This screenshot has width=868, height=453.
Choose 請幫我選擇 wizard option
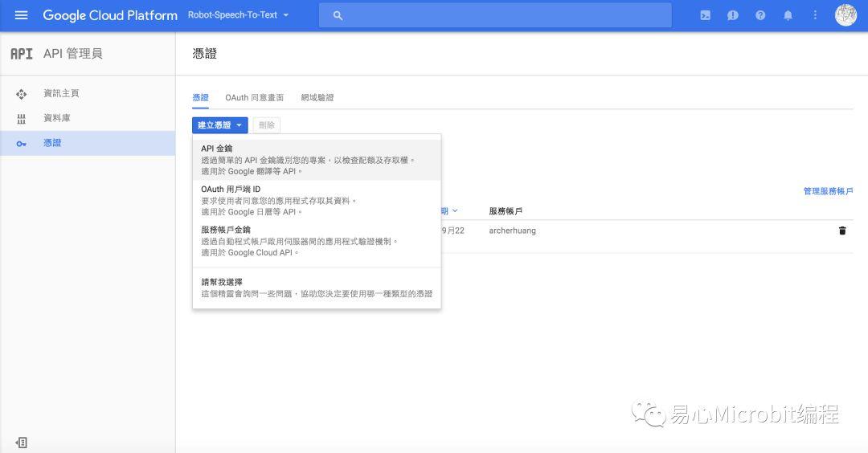317,288
